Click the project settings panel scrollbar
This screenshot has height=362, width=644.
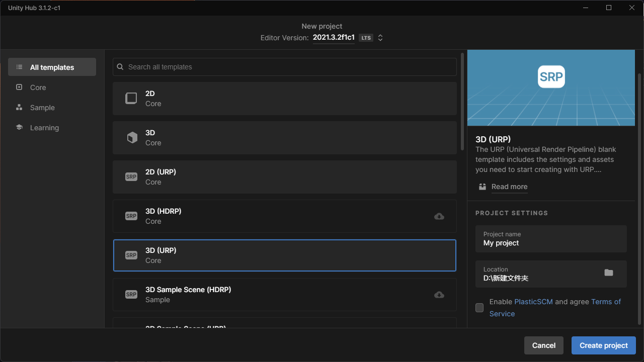[x=639, y=199]
